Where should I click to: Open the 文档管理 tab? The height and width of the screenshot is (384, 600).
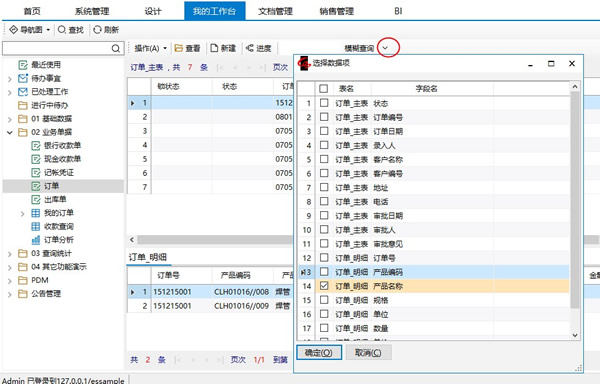pyautogui.click(x=276, y=11)
